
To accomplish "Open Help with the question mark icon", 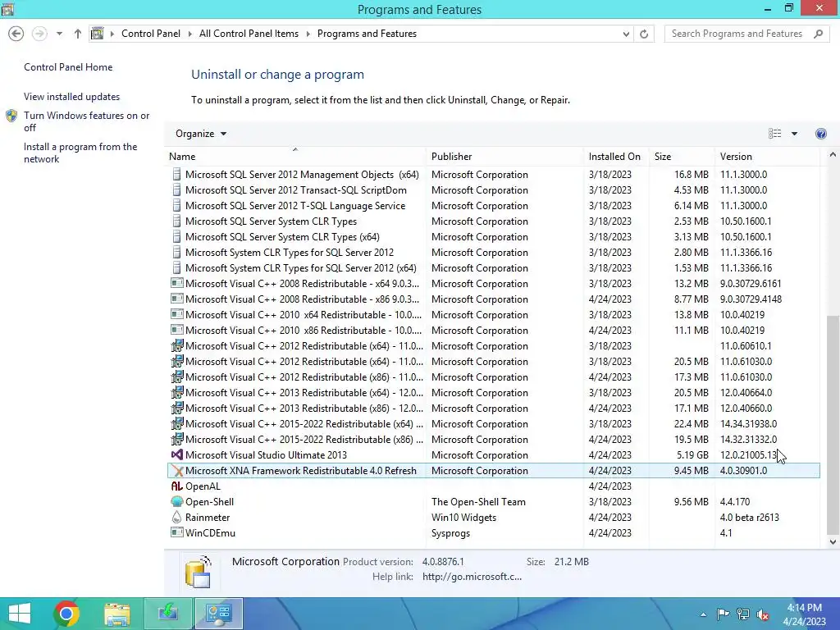I will click(820, 134).
